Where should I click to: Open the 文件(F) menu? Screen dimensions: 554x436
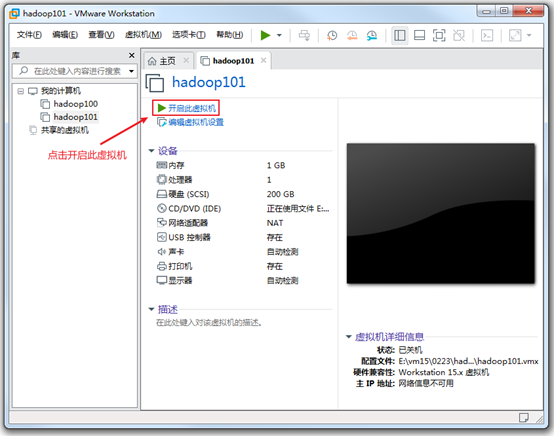point(29,35)
